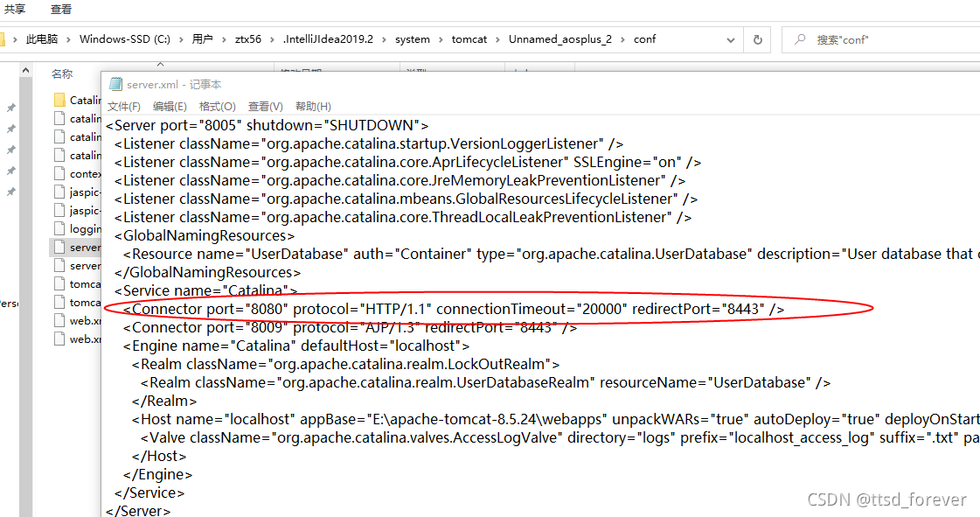Go to tomcat folder in the breadcrumb
The width and height of the screenshot is (980, 517).
click(469, 38)
